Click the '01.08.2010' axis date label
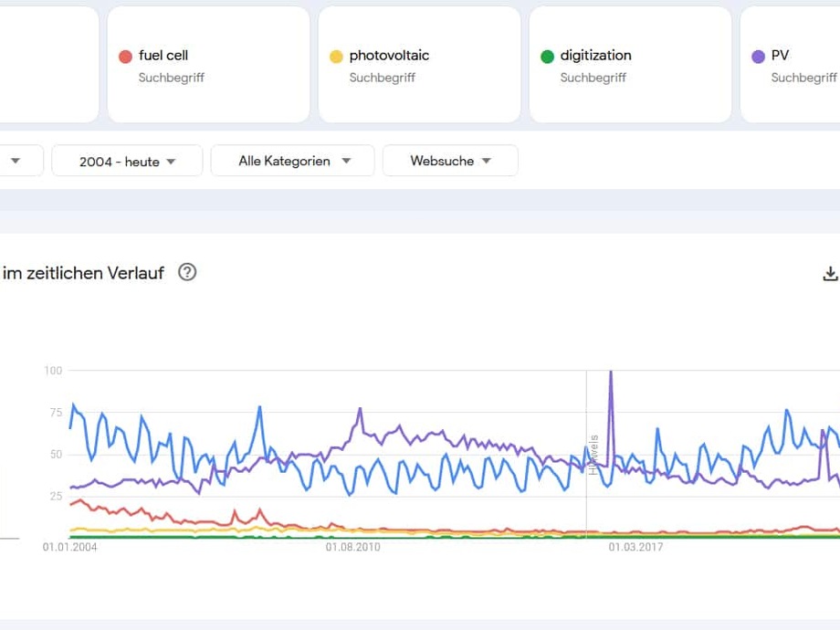 coord(352,548)
